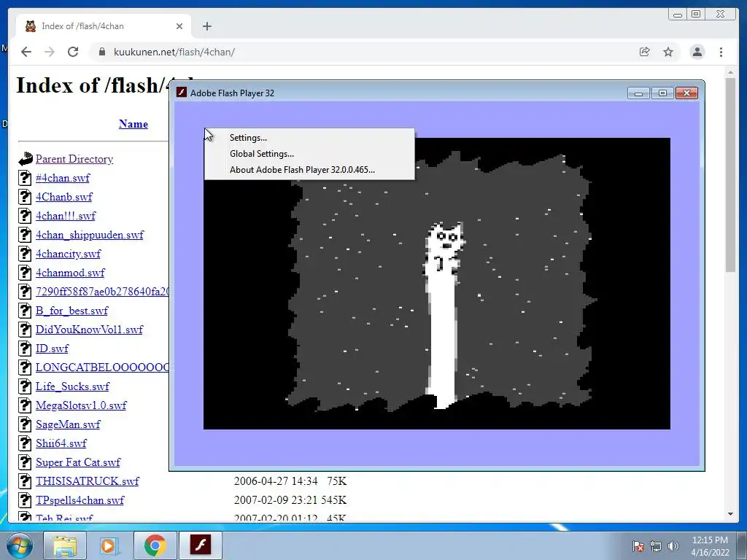Image resolution: width=747 pixels, height=560 pixels.
Task: Open Windows Explorer from taskbar
Action: (65, 545)
